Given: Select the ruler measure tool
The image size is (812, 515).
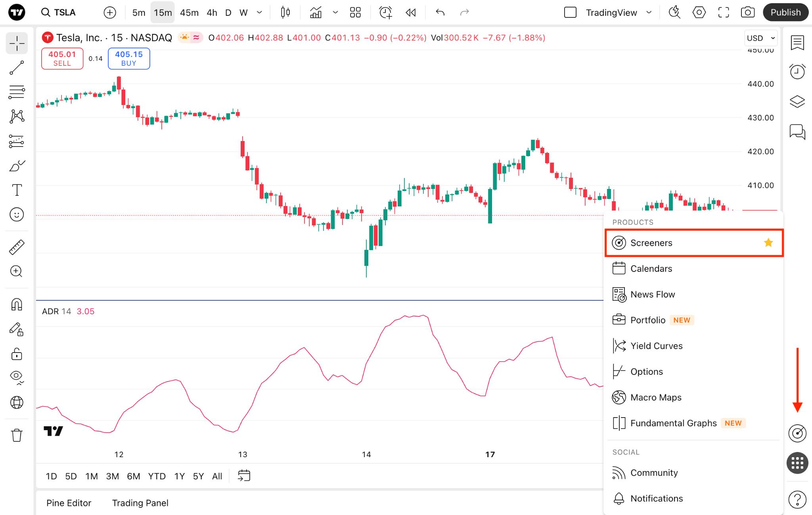Looking at the screenshot, I should tap(17, 247).
